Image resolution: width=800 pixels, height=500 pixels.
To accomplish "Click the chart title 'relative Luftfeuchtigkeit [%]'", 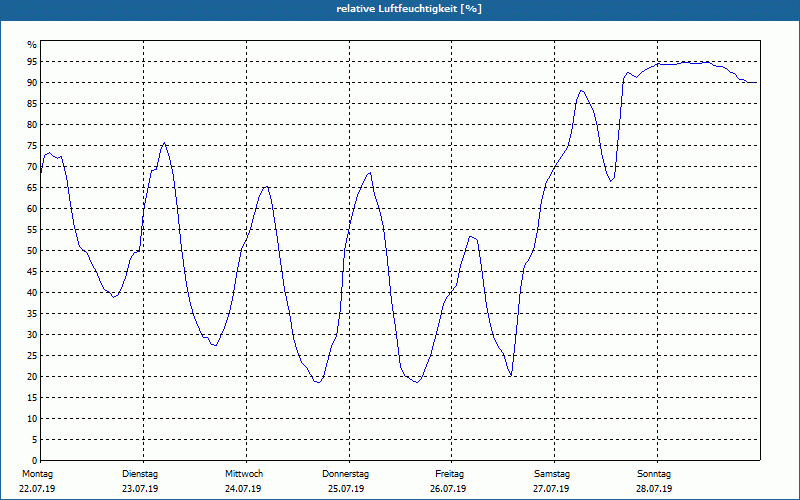I will pyautogui.click(x=409, y=9).
